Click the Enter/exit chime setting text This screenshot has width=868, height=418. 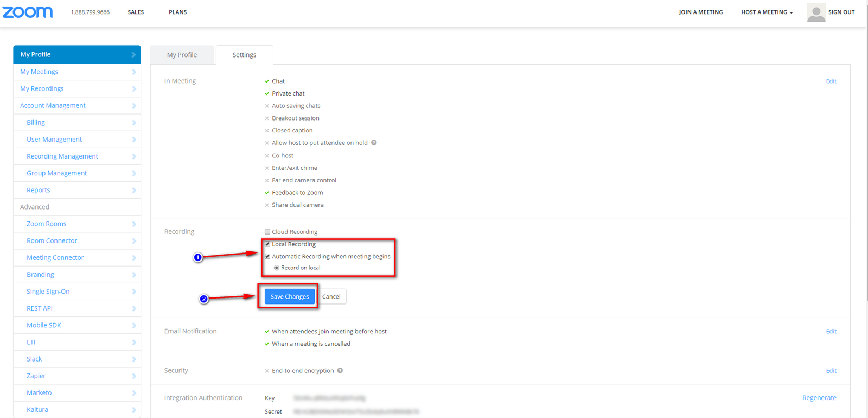click(x=295, y=168)
